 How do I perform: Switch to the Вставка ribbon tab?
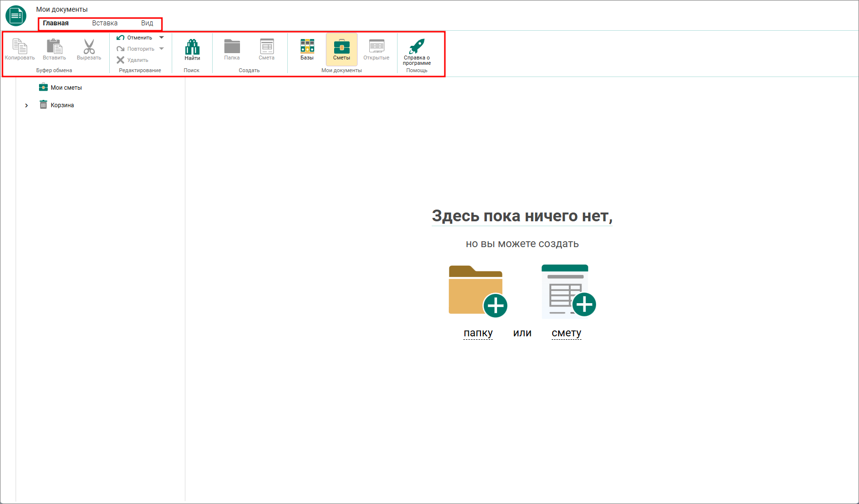pyautogui.click(x=105, y=23)
